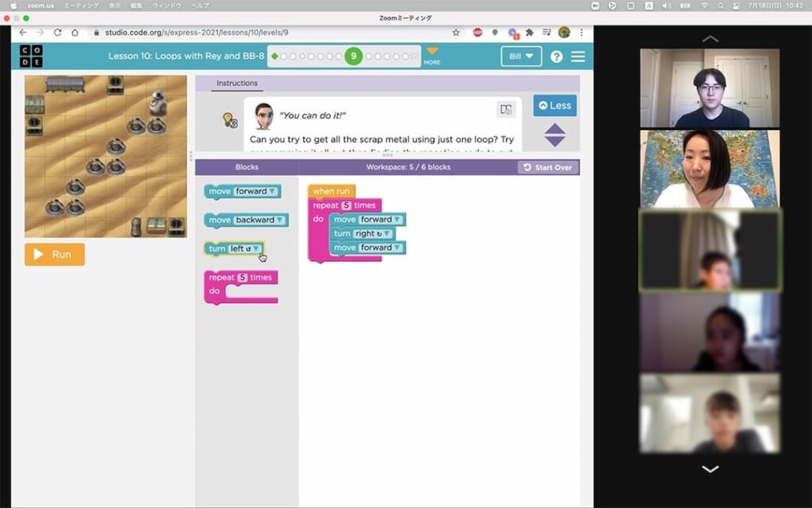Click the media control playlist icon
The height and width of the screenshot is (508, 812).
546,32
